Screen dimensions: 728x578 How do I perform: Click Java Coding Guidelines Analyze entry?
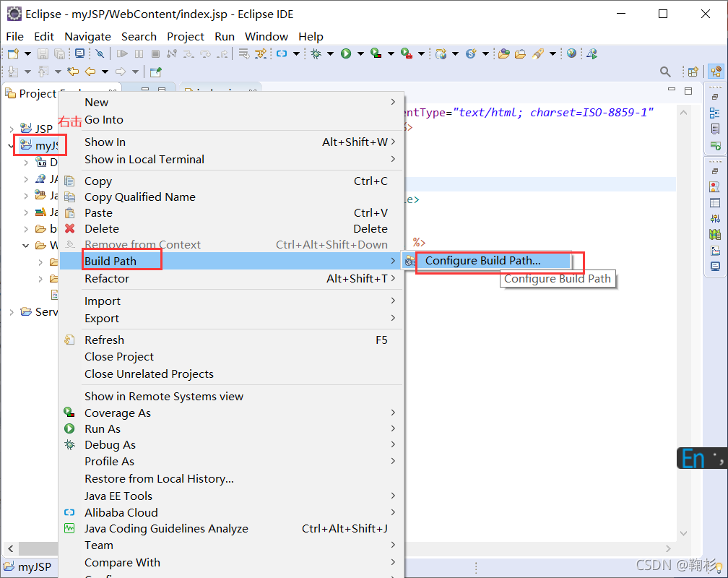click(231, 529)
